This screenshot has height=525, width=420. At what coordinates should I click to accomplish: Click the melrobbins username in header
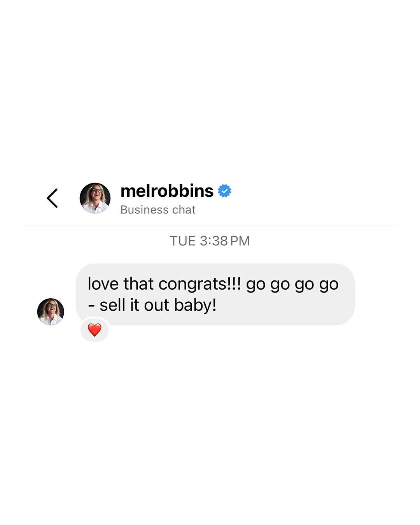[167, 191]
